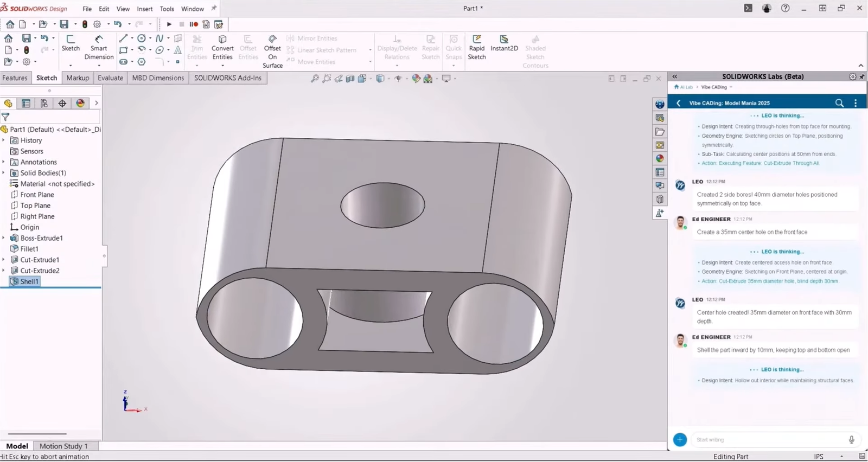Click the Start writing message field
The height and width of the screenshot is (462, 868).
coord(769,440)
